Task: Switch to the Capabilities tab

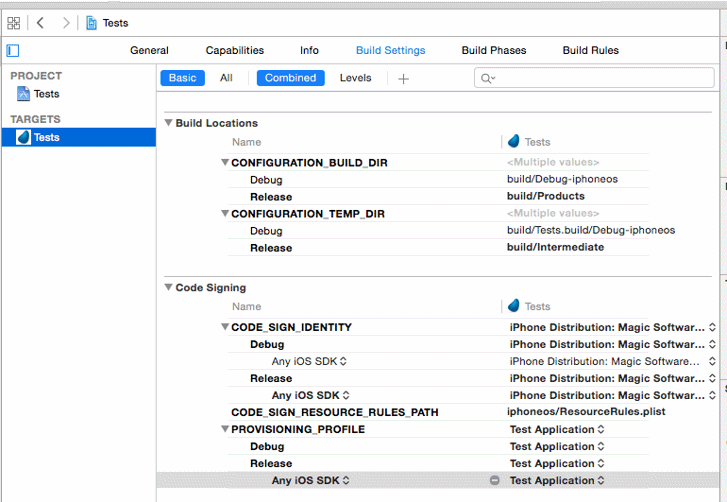Action: pos(235,50)
